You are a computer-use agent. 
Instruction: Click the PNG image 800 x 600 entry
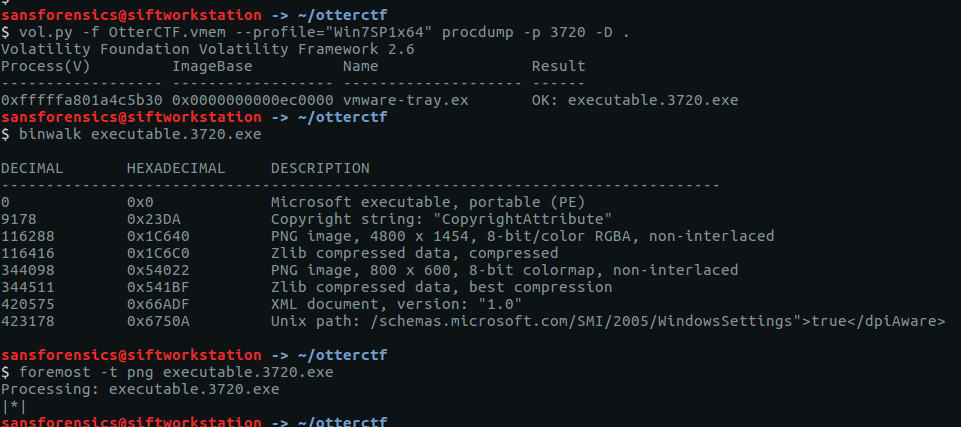504,270
